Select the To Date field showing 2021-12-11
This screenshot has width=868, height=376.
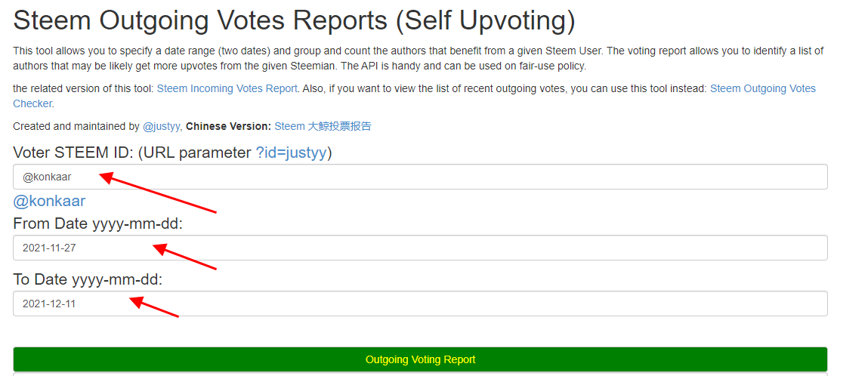pyautogui.click(x=420, y=304)
